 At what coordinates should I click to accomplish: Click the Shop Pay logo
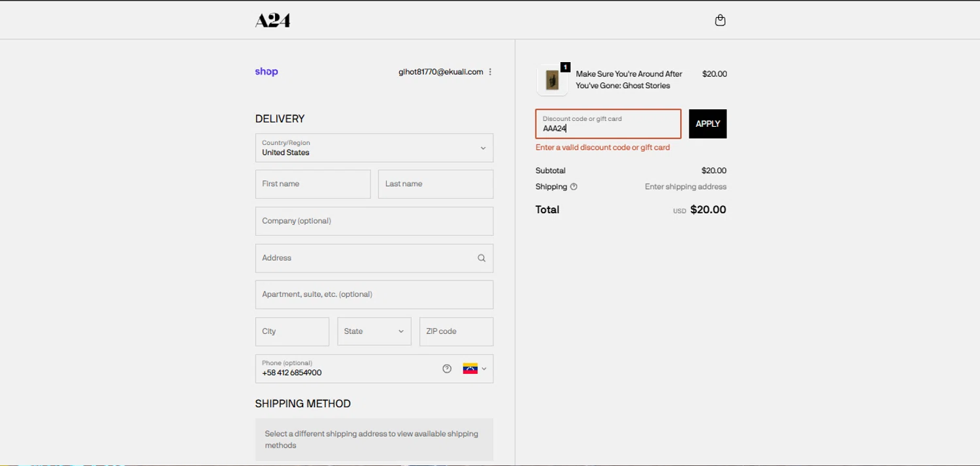(x=267, y=72)
